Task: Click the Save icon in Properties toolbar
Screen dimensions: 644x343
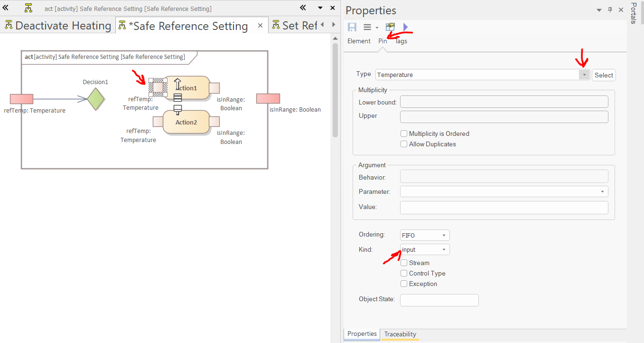Action: pyautogui.click(x=352, y=27)
